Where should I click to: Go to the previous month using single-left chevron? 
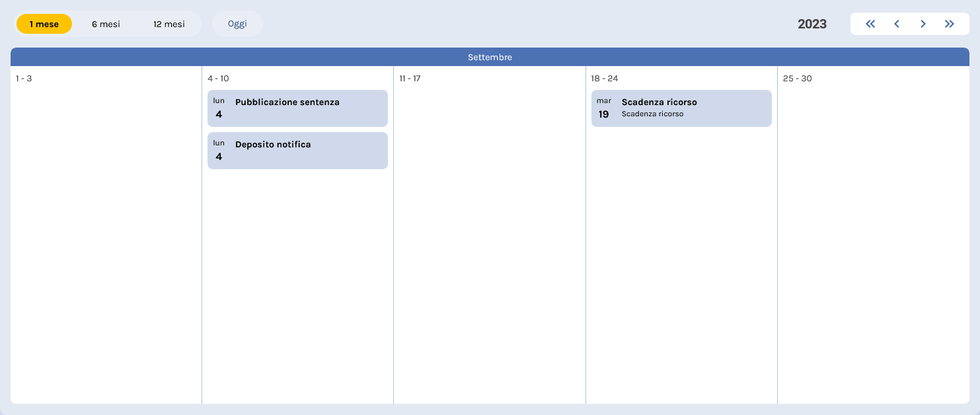(x=897, y=24)
